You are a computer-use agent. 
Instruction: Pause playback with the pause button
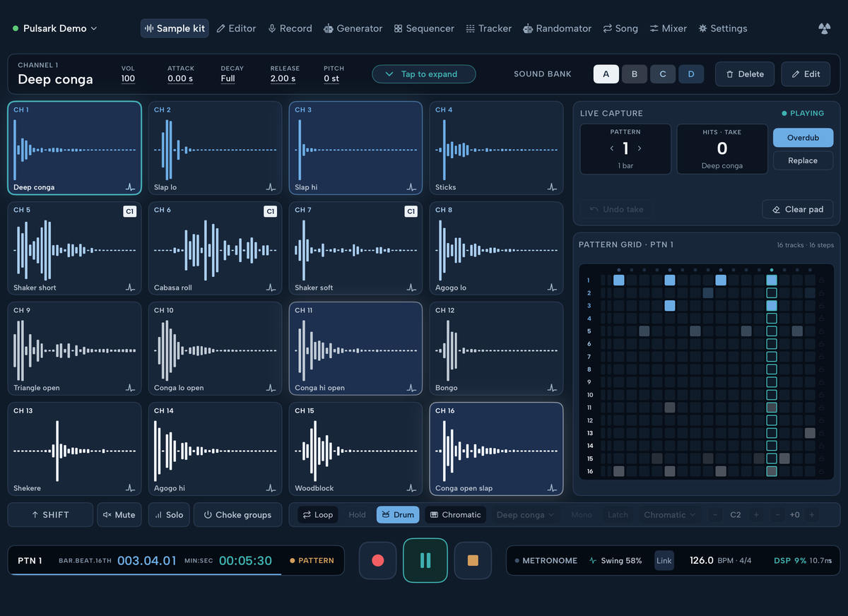[425, 560]
